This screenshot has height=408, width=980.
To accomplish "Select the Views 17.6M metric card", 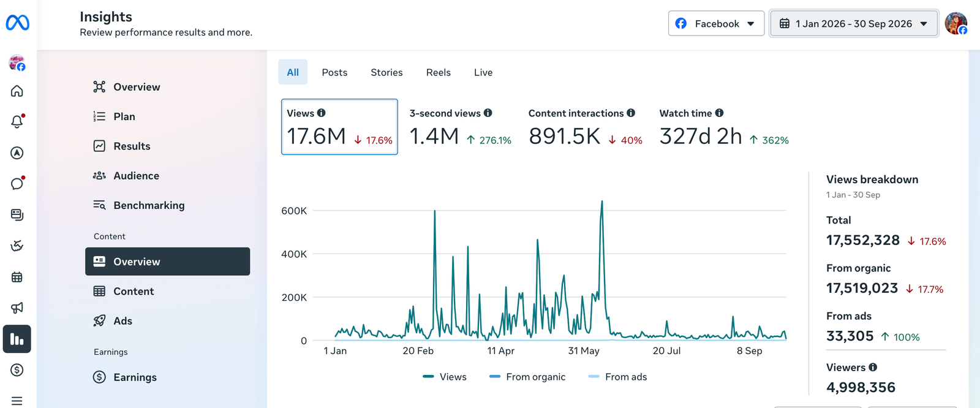I will pyautogui.click(x=339, y=127).
